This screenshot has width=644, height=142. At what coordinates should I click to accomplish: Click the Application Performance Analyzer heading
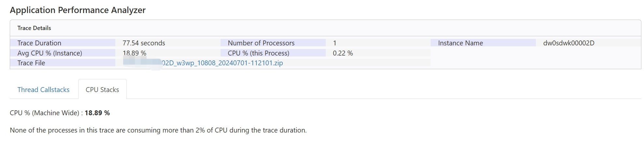point(78,10)
